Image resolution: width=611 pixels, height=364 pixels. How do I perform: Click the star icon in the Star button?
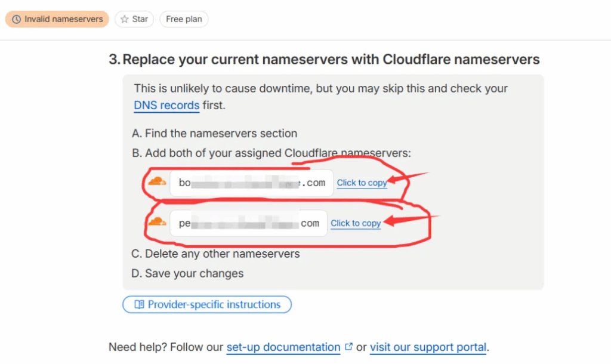pos(124,19)
